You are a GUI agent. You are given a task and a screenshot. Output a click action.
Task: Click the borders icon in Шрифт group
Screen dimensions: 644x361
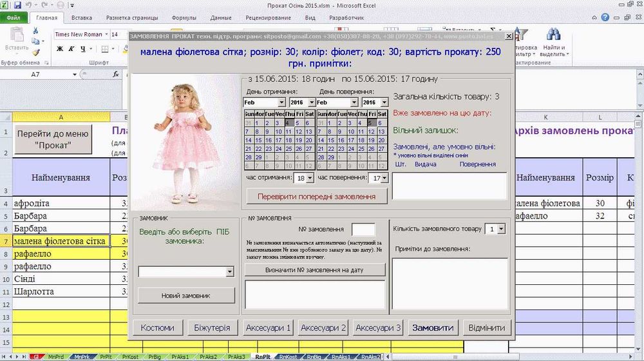pyautogui.click(x=105, y=49)
